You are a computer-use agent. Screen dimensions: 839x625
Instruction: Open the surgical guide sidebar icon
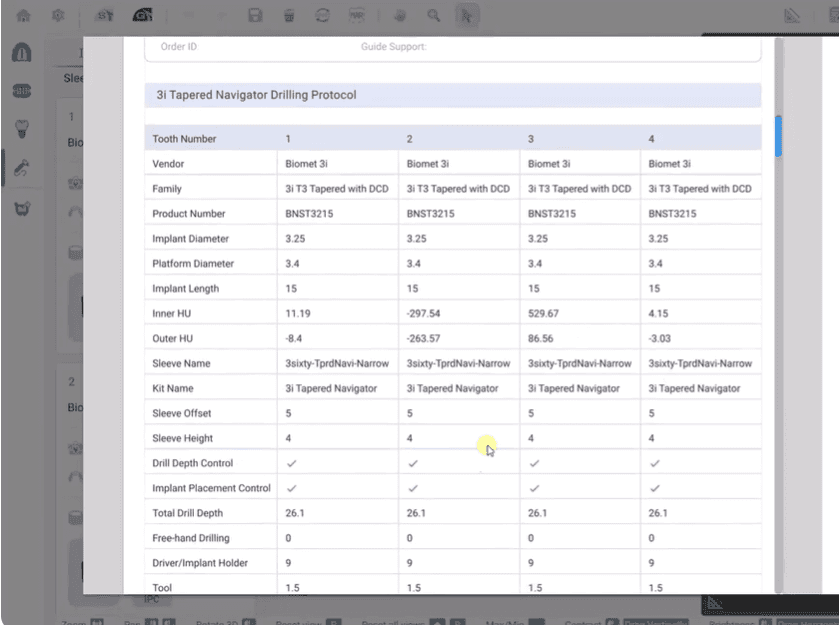pyautogui.click(x=22, y=208)
